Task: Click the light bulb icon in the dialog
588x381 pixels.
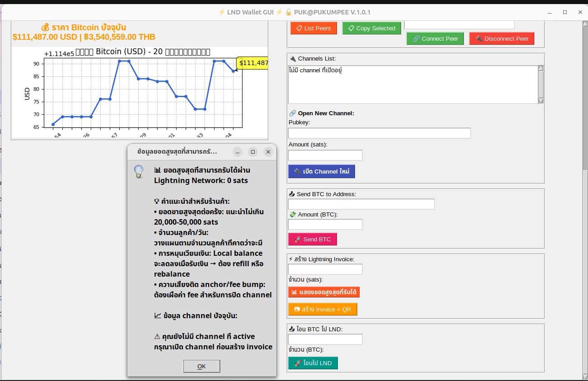Action: [139, 171]
